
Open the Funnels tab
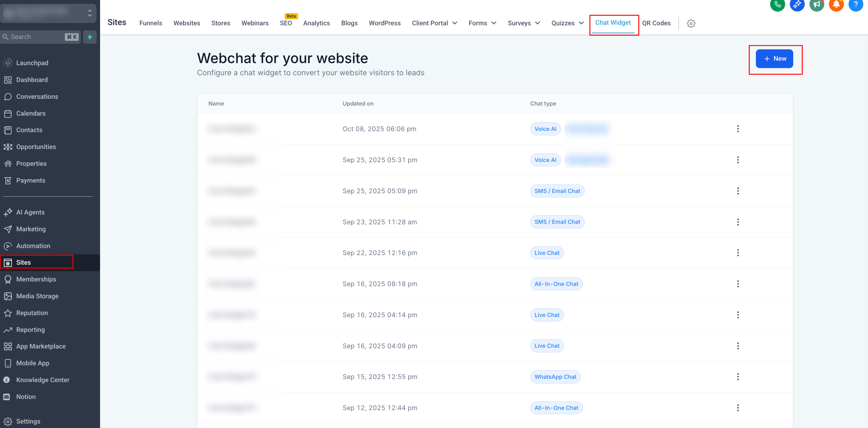[151, 23]
